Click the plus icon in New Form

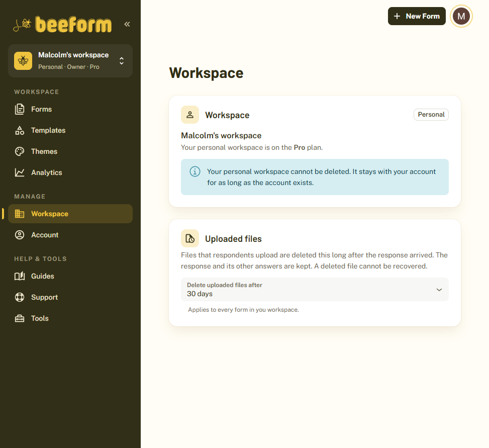397,16
